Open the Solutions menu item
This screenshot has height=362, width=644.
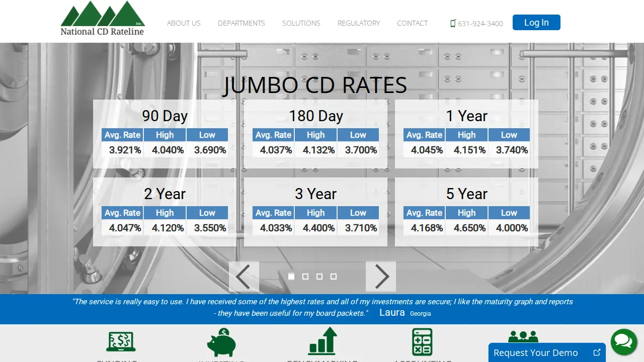pos(301,23)
